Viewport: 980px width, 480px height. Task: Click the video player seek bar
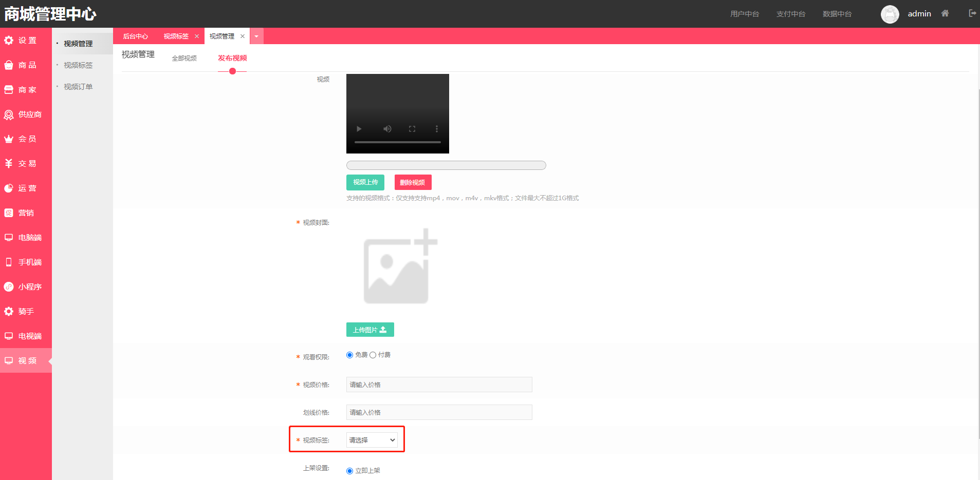[398, 142]
